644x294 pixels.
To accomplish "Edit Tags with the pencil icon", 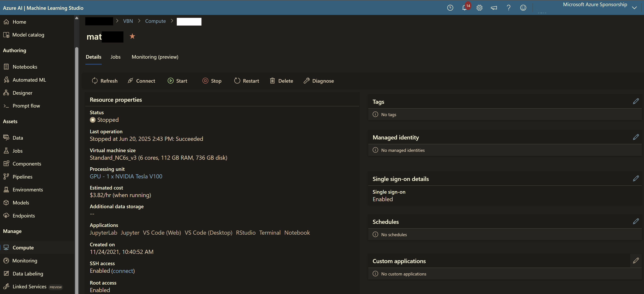I will tap(636, 101).
